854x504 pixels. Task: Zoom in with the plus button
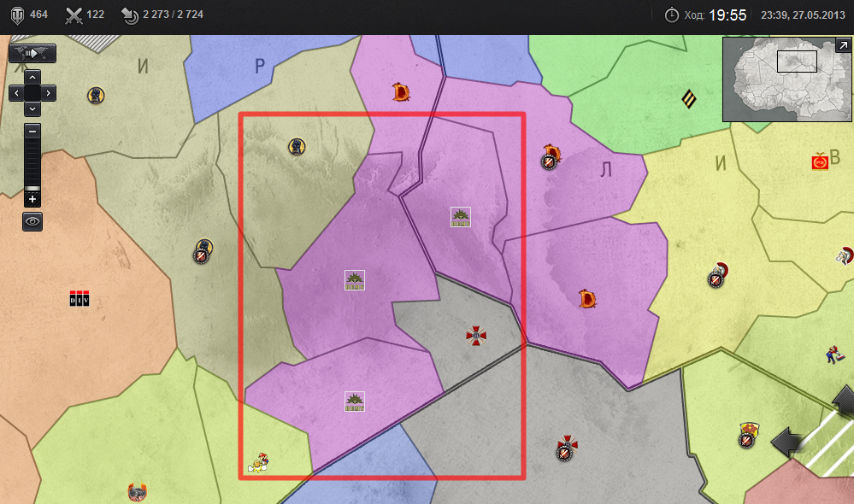pyautogui.click(x=32, y=200)
